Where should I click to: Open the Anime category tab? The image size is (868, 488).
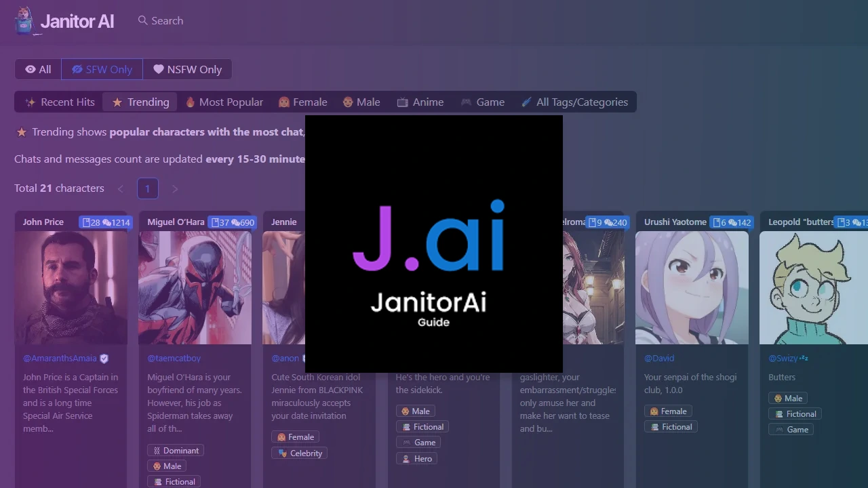click(x=420, y=102)
